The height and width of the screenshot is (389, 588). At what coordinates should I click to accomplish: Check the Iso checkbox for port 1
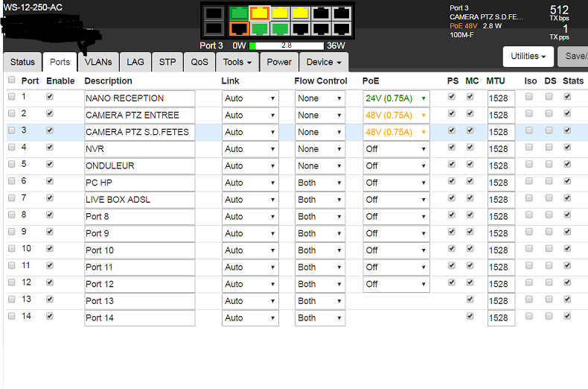pyautogui.click(x=529, y=97)
